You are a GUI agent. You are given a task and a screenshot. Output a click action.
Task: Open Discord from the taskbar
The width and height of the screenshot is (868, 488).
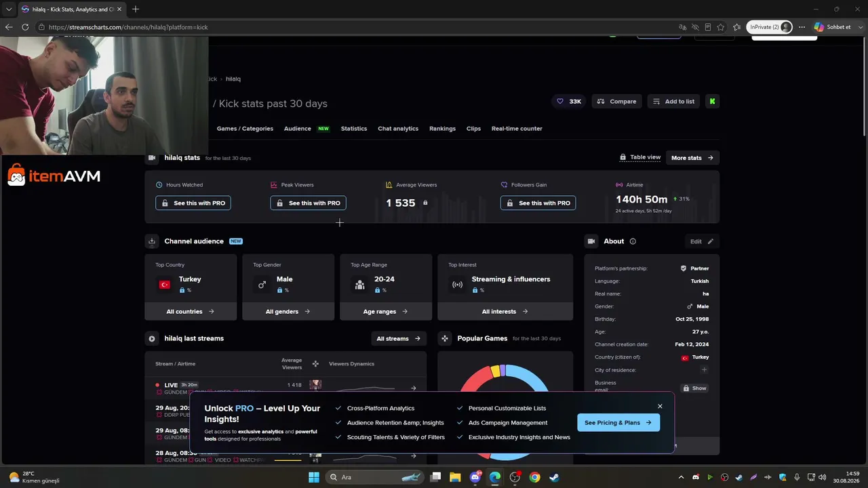475,477
